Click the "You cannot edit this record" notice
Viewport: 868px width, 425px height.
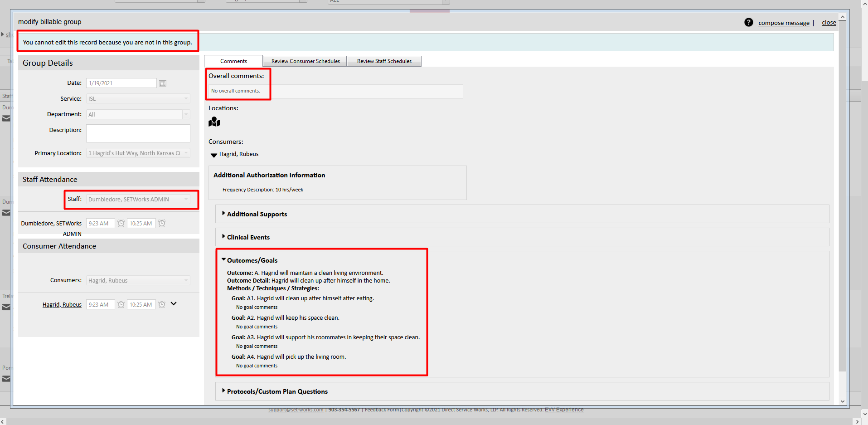pyautogui.click(x=107, y=42)
